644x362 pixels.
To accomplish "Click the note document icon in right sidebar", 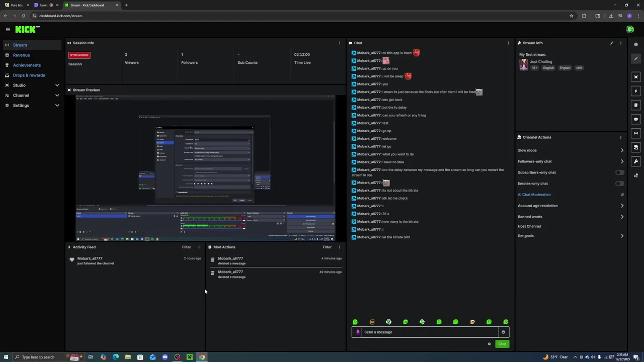I will tap(636, 105).
